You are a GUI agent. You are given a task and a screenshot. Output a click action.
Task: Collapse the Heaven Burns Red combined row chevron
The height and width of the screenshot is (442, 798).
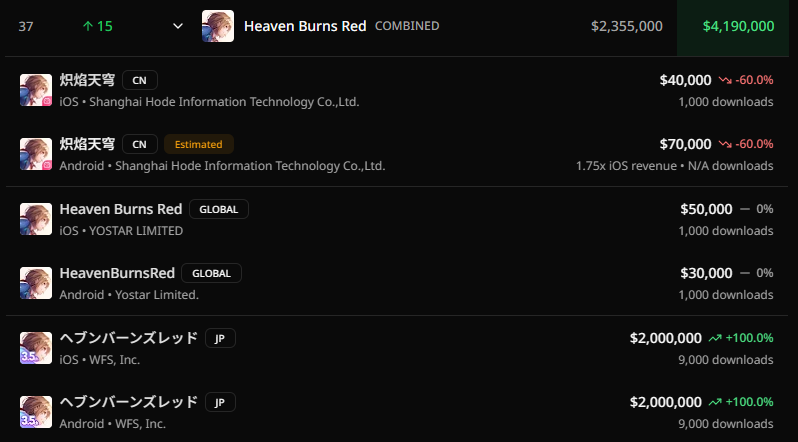click(x=178, y=26)
